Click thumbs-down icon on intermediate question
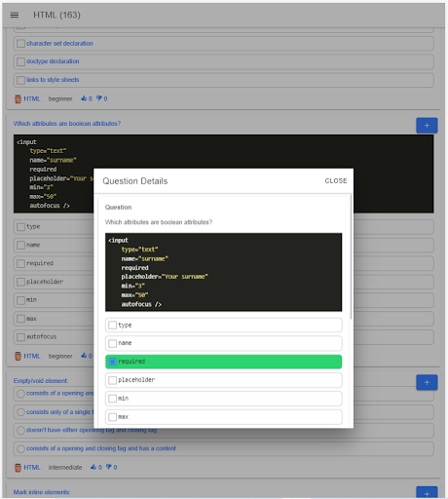Image resolution: width=448 pixels, height=499 pixels. point(109,467)
